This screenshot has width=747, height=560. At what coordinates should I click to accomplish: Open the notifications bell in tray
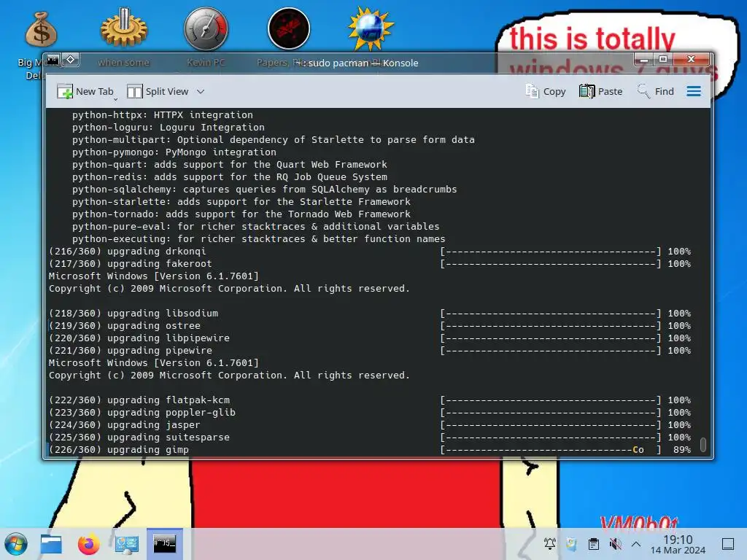pyautogui.click(x=550, y=544)
